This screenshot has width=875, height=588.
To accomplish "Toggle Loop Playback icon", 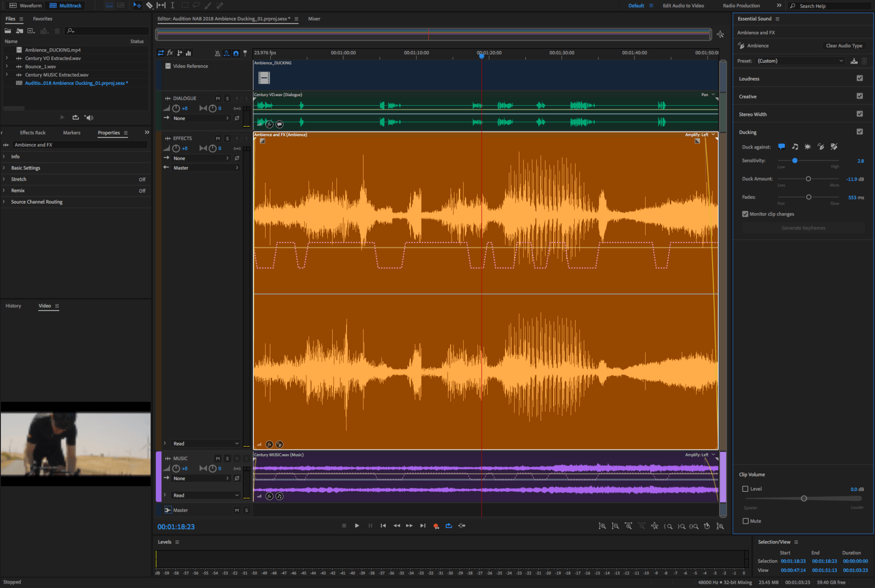I will (x=448, y=526).
